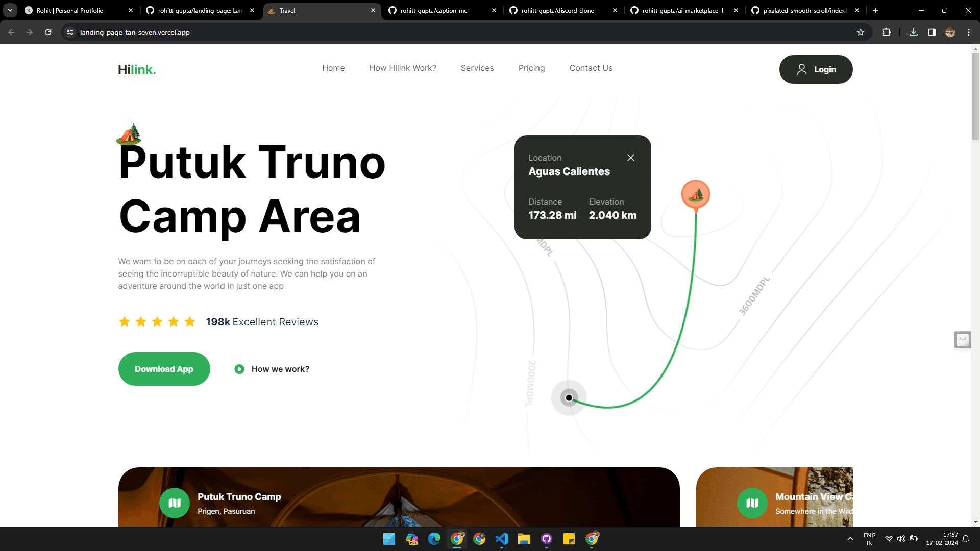Click the map icon on Mountain View card
The height and width of the screenshot is (551, 980).
point(752,503)
